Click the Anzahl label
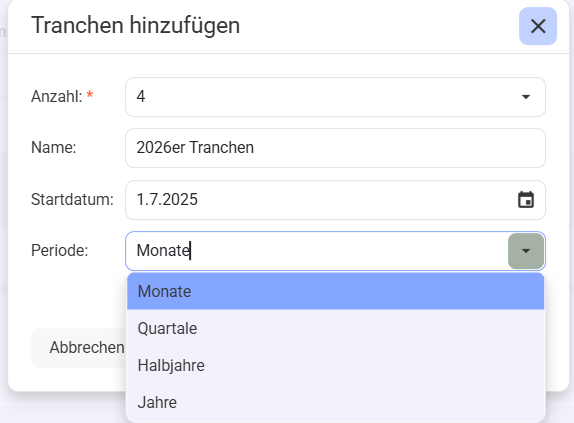This screenshot has width=574, height=423. pyautogui.click(x=57, y=97)
